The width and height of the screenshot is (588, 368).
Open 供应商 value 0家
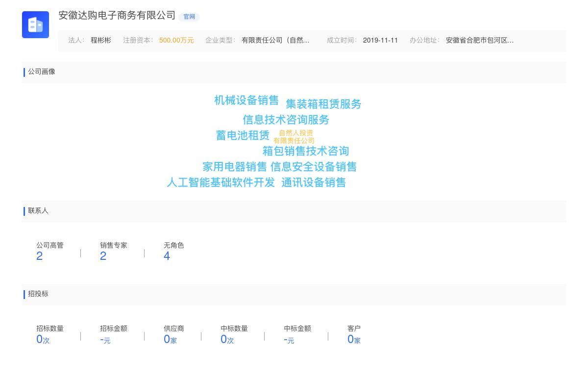click(x=170, y=340)
